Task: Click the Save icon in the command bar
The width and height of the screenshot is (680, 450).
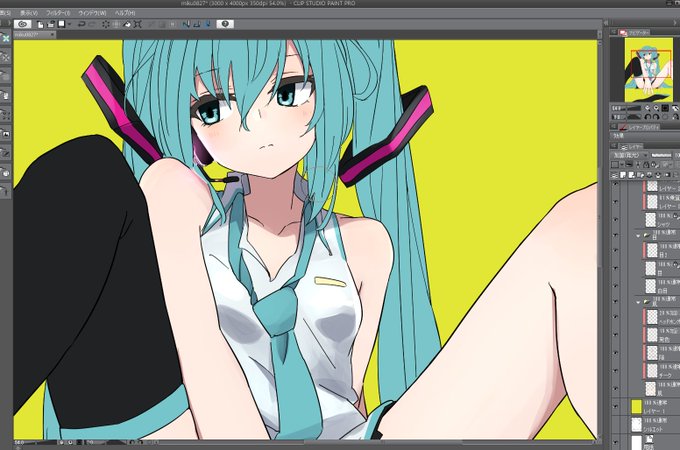Action: pos(62,24)
